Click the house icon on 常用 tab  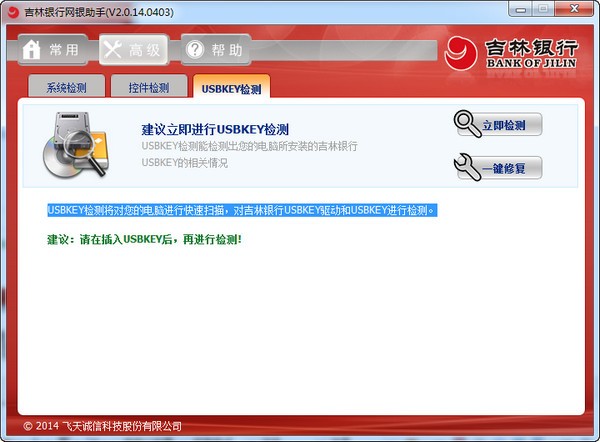click(x=31, y=50)
